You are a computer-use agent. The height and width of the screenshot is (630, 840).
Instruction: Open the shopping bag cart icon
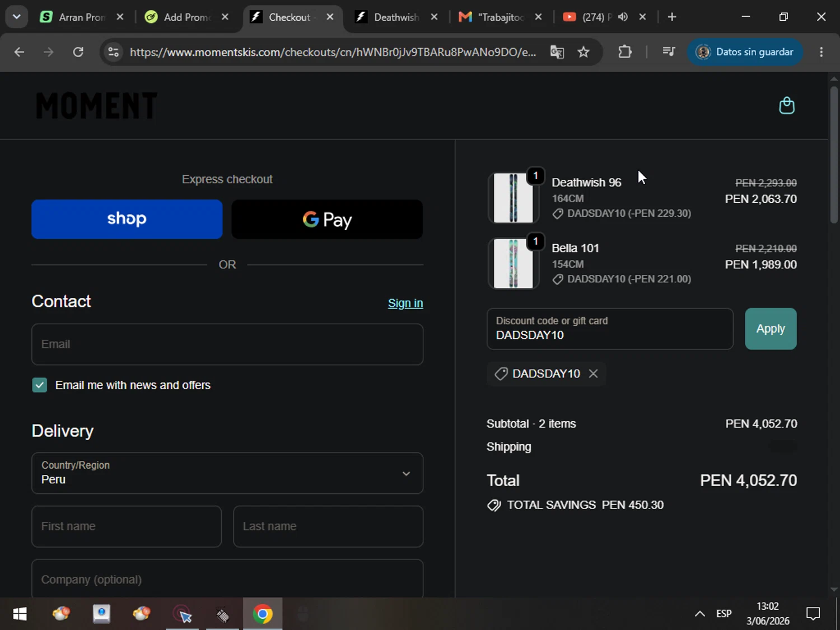[x=787, y=105]
